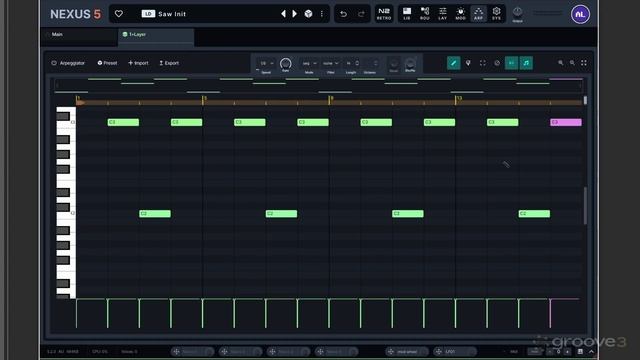
Task: Open the MOD modulation page
Action: tap(460, 13)
